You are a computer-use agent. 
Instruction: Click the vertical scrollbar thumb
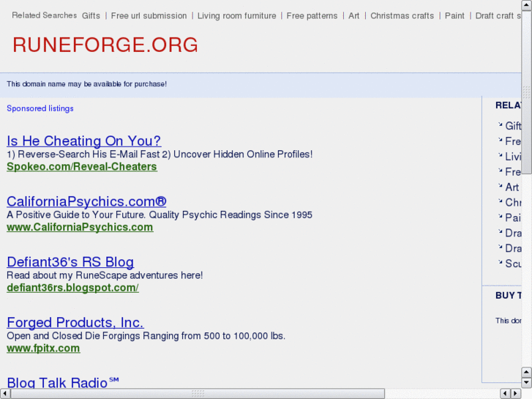point(526,92)
